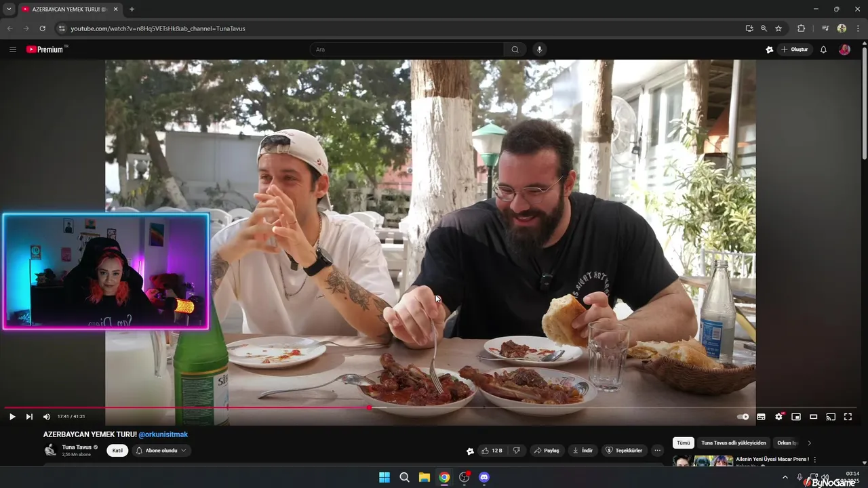
Task: Open the @orkunisitmak channel link
Action: [x=163, y=434]
